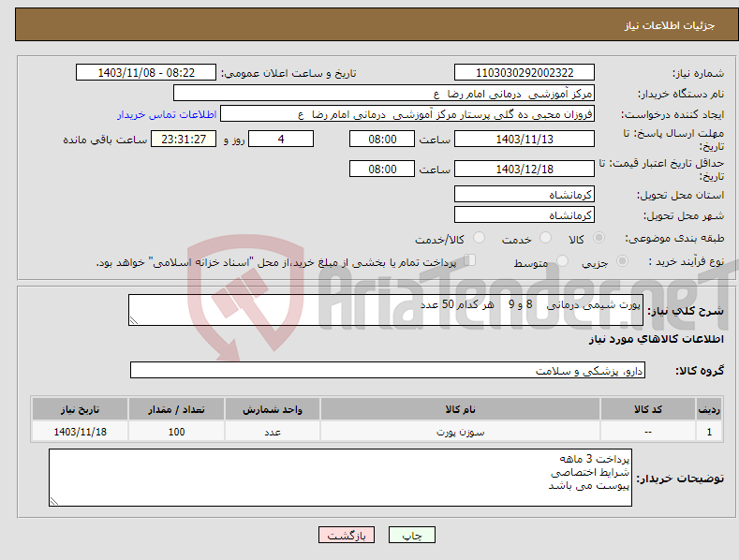Open اطلاعات تماس خریدار link

click(167, 114)
